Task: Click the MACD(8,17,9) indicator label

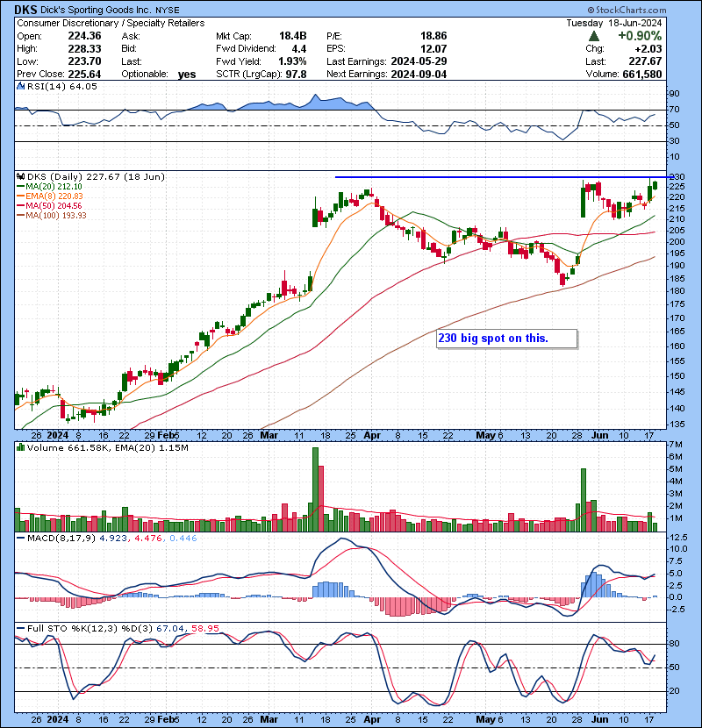Action: coord(61,539)
